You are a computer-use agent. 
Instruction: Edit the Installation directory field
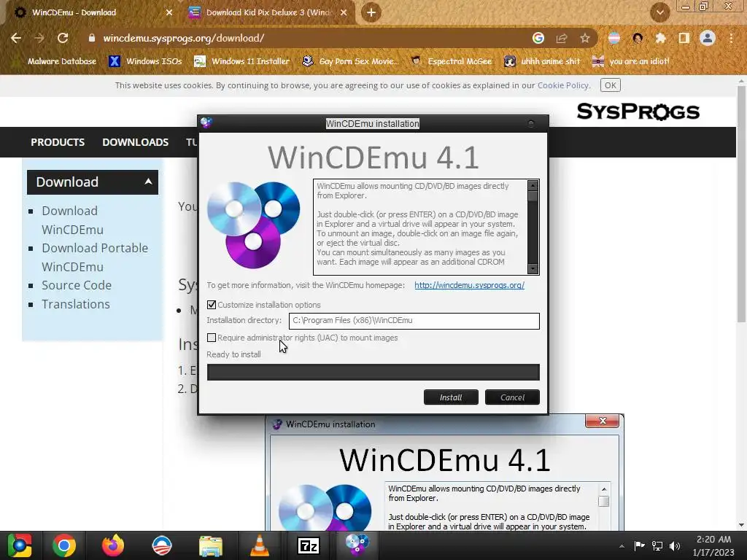pyautogui.click(x=414, y=321)
